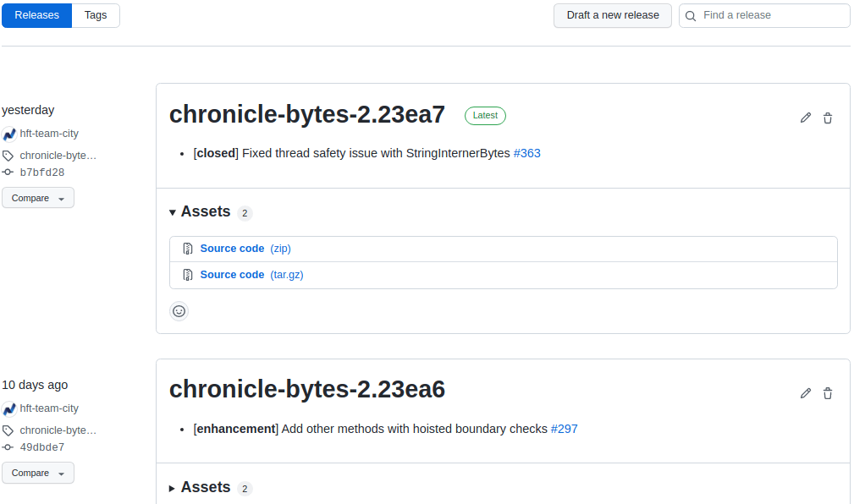This screenshot has width=854, height=504.
Task: Click Draft a new release
Action: 612,15
